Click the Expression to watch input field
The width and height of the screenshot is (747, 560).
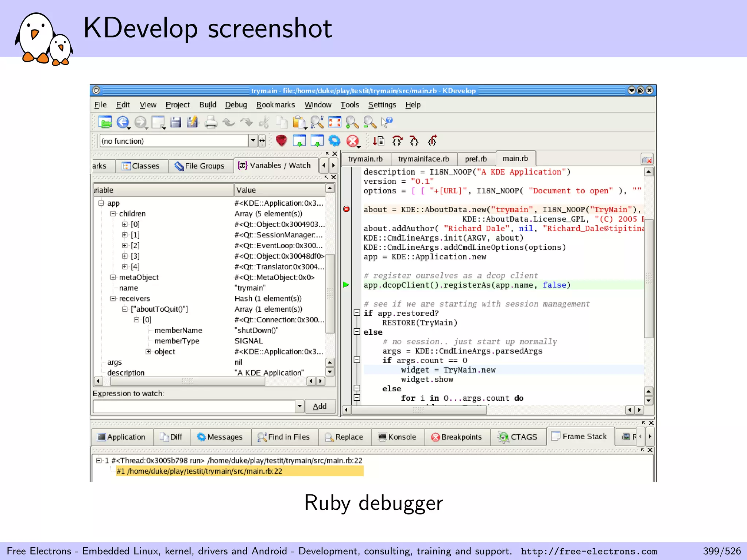pyautogui.click(x=194, y=406)
